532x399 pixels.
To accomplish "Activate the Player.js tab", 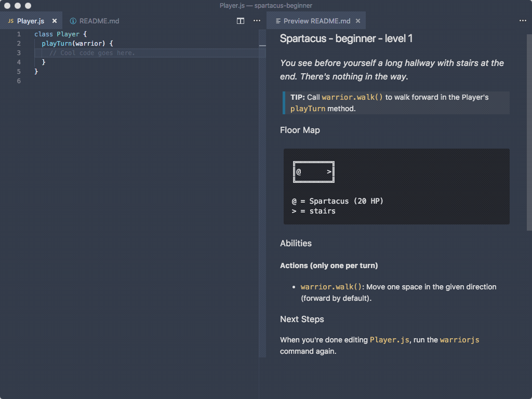I will (x=31, y=21).
